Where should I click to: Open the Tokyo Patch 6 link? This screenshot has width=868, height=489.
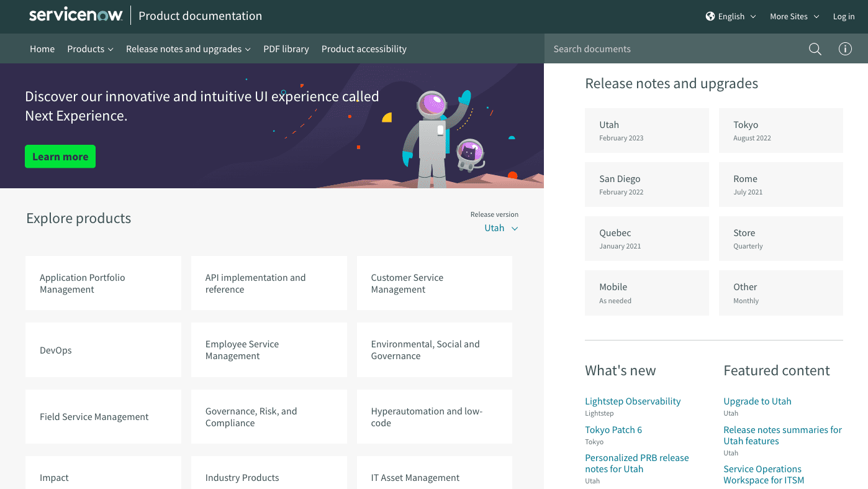point(613,430)
